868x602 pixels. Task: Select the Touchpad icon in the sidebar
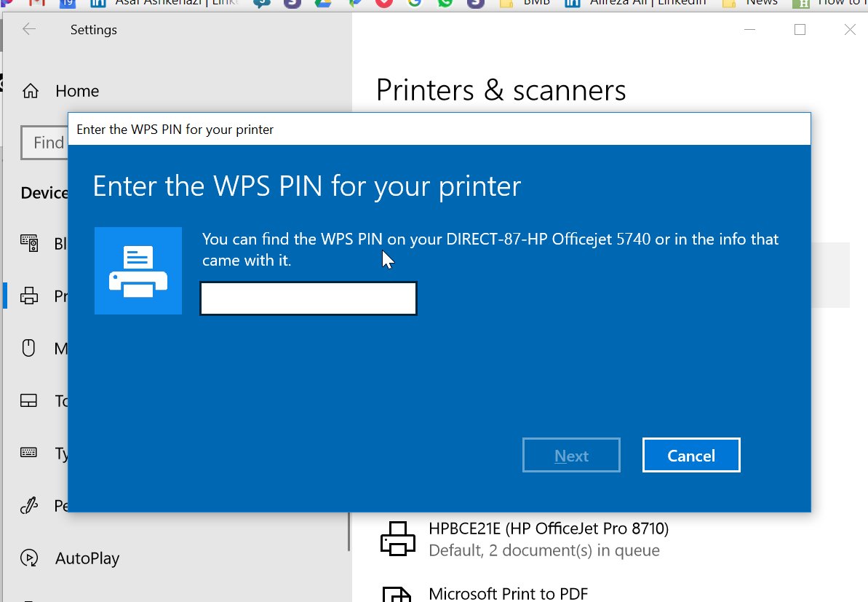(29, 401)
